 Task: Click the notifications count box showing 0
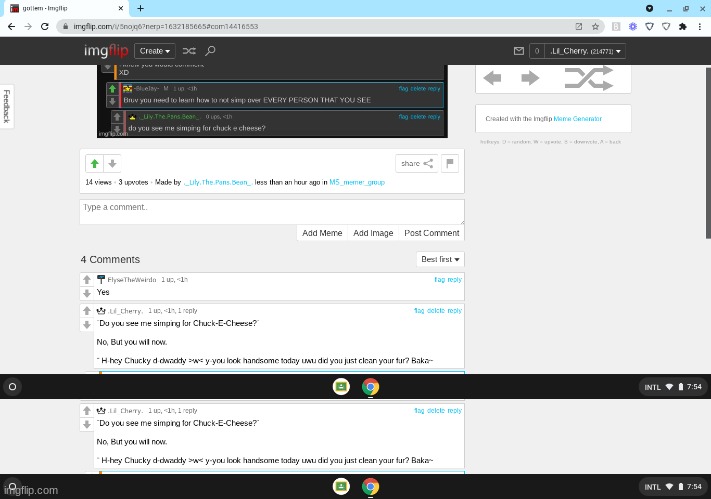pos(536,51)
